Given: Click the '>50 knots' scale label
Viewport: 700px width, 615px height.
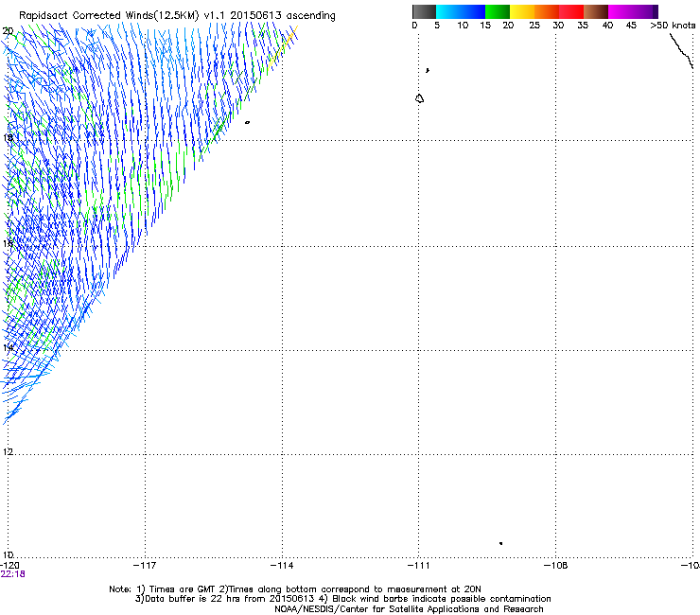Looking at the screenshot, I should [x=673, y=26].
